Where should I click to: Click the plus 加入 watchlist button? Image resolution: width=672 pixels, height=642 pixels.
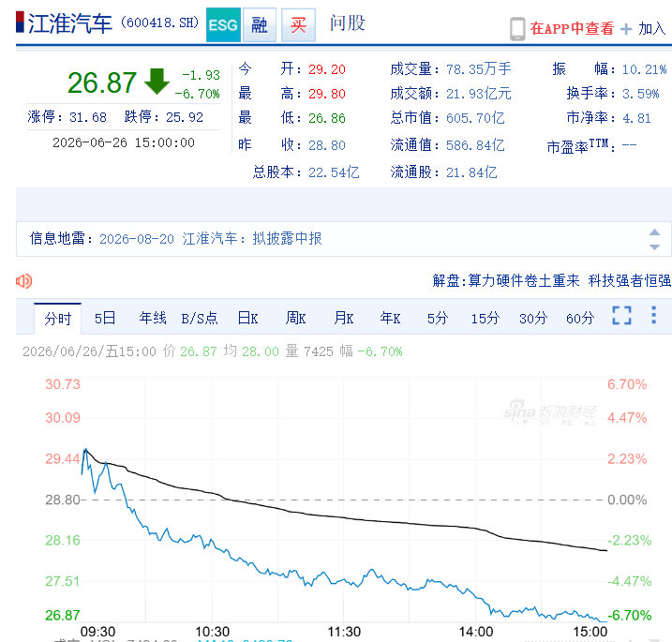point(644,29)
